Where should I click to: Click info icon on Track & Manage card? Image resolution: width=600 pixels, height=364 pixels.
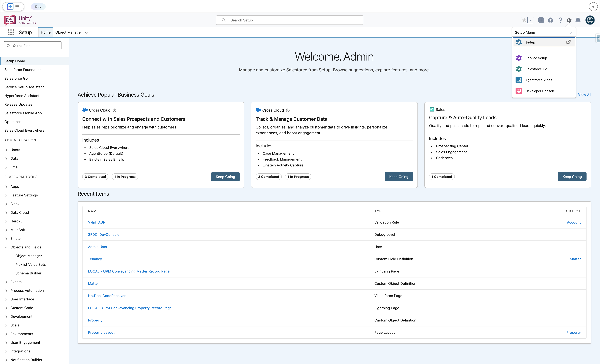pyautogui.click(x=288, y=110)
